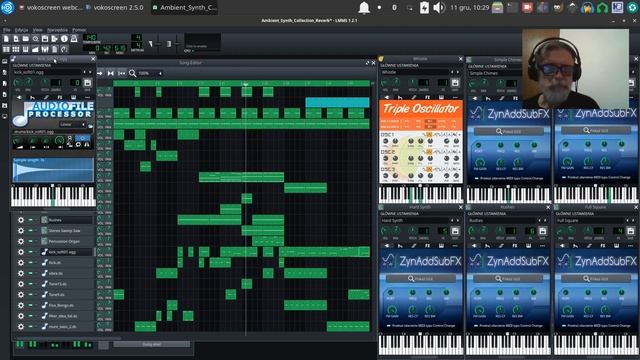The width and height of the screenshot is (640, 360).
Task: Open the recently opened projects icon
Action: 36,39
